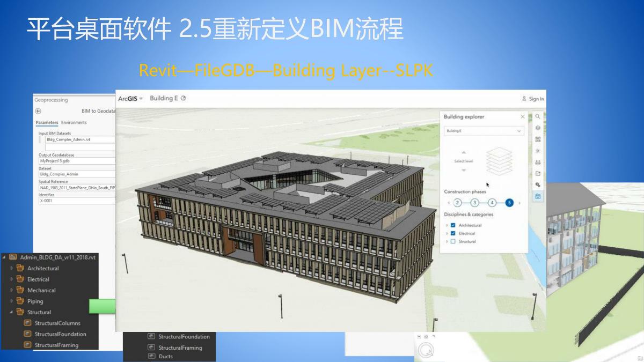Click the Input BIM Datasets field Bldg_Complex_Admin.rvt
Screen dimensions: 644x362
[80, 139]
